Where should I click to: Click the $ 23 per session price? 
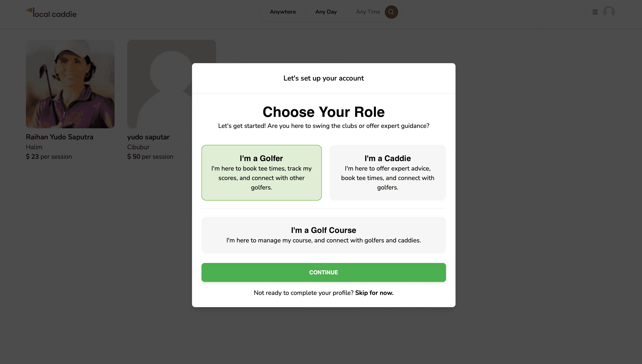click(x=49, y=157)
